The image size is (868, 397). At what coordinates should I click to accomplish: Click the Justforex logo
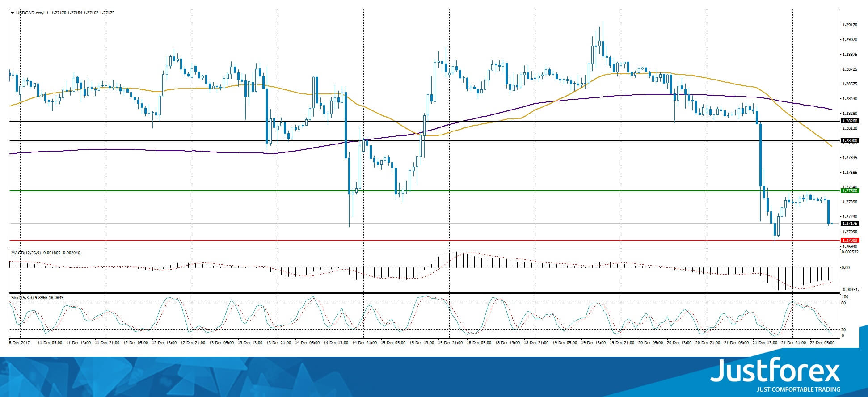point(775,375)
